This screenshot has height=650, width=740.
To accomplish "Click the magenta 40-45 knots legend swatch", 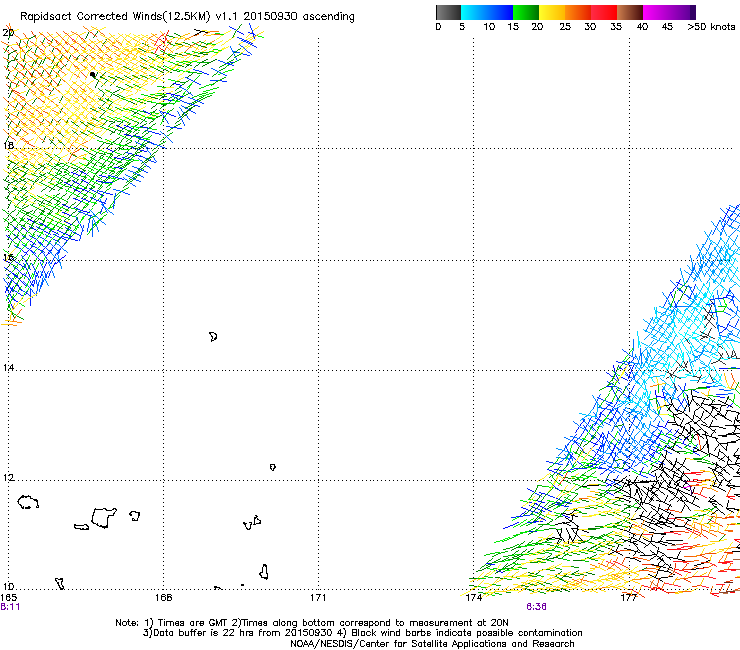I will (x=656, y=12).
